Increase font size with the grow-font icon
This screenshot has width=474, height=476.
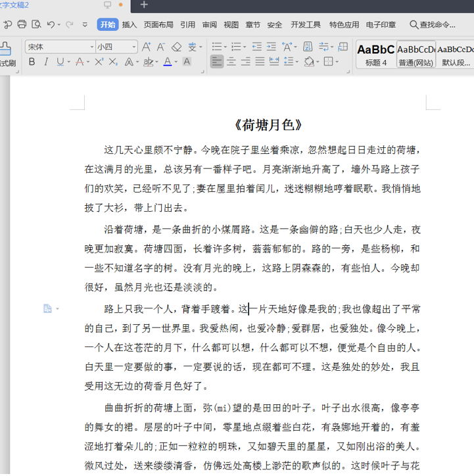click(146, 47)
